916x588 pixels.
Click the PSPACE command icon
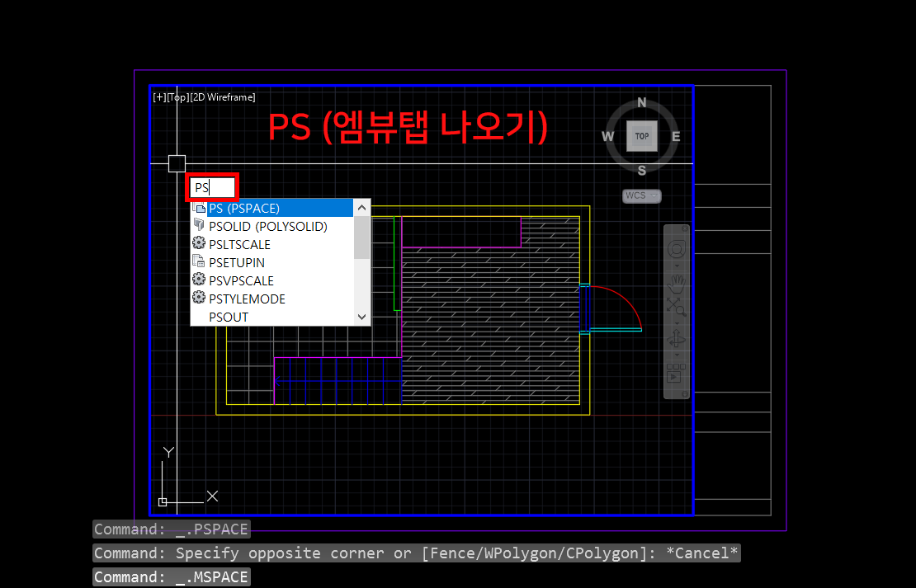pos(199,207)
